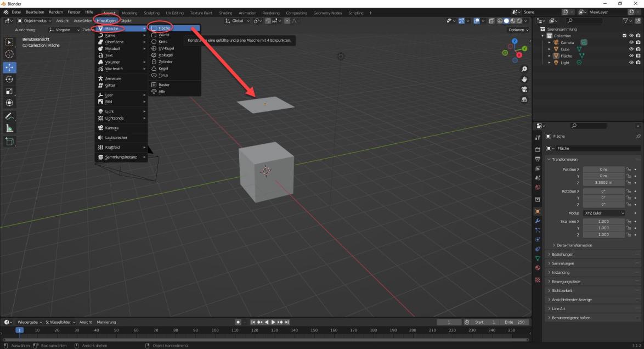This screenshot has height=349, width=644.
Task: Hide the Cube in the outliner
Action: coord(631,49)
